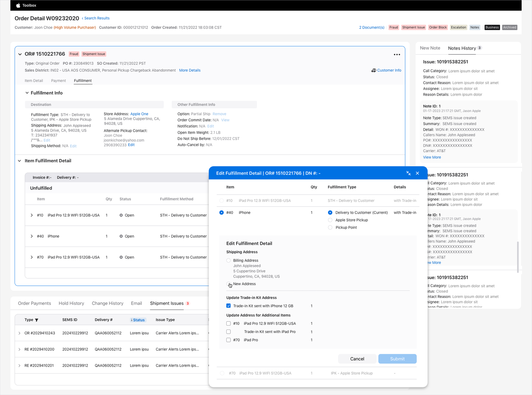Screen dimensions: 532x395
Task: Select New Address radio option
Action: click(x=228, y=284)
